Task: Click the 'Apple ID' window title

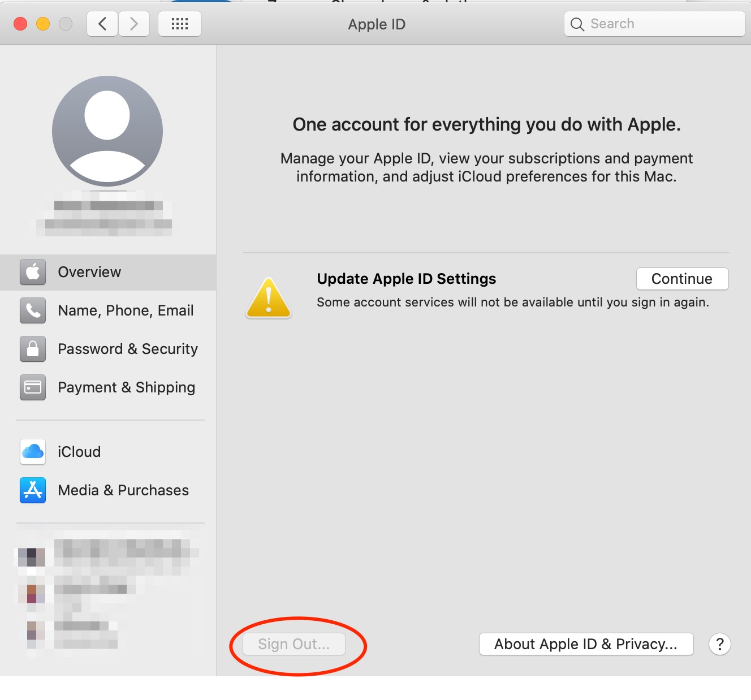Action: pos(377,24)
